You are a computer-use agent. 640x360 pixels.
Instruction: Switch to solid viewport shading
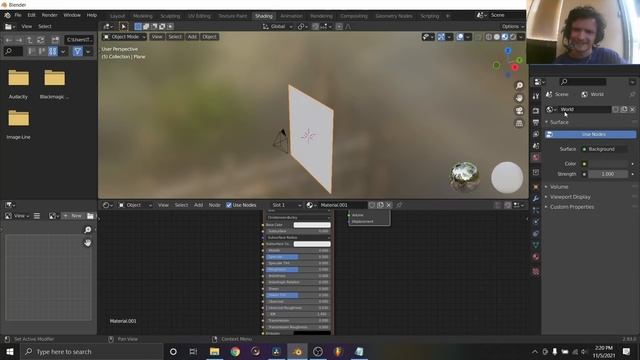(497, 37)
